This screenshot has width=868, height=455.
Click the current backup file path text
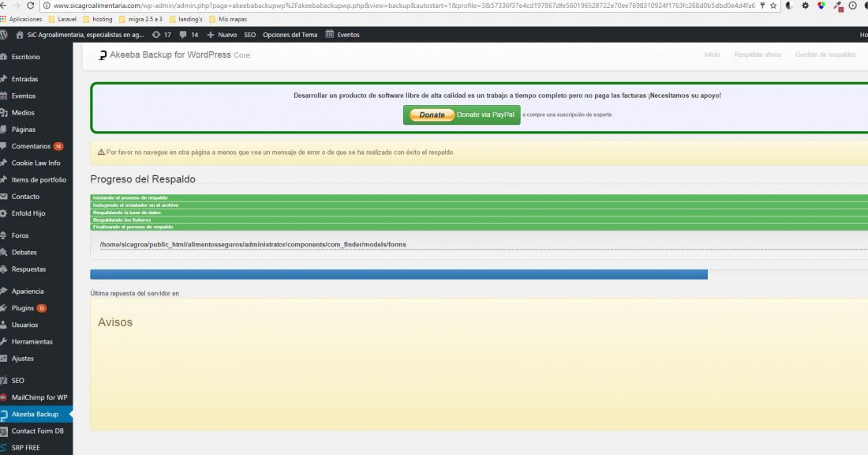tap(253, 244)
